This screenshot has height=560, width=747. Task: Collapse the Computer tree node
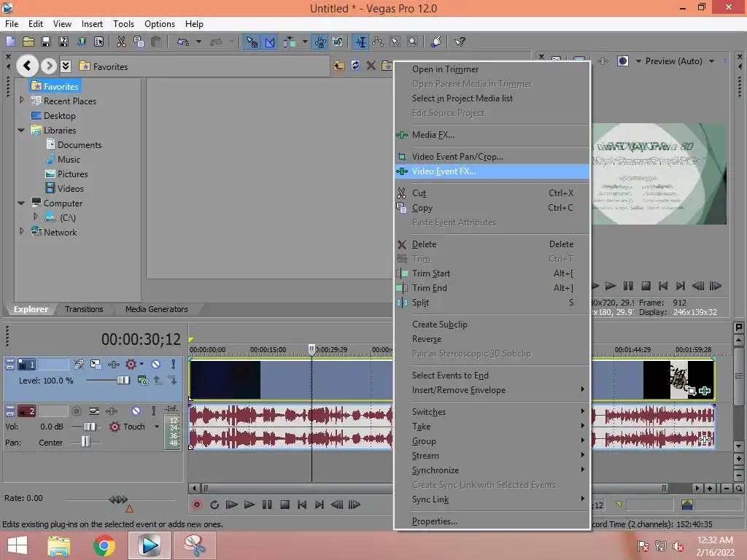21,203
